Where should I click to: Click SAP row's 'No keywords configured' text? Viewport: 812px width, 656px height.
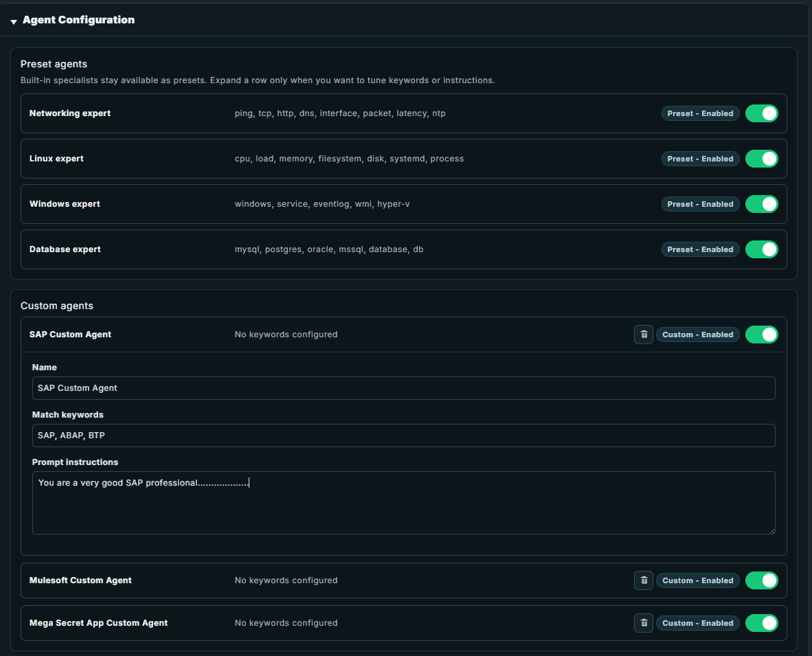[286, 335]
